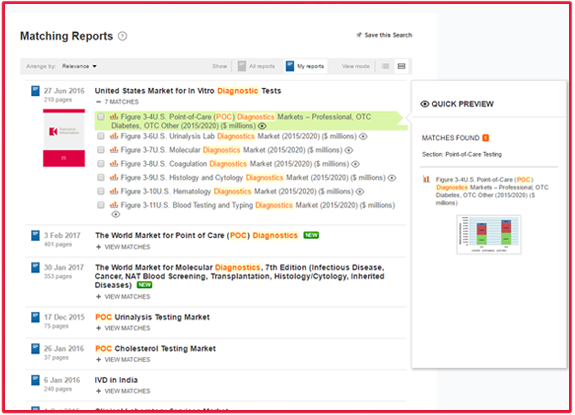Check the Figure 3-6 Urinalysis Lab Diagnostics checkbox

click(101, 136)
